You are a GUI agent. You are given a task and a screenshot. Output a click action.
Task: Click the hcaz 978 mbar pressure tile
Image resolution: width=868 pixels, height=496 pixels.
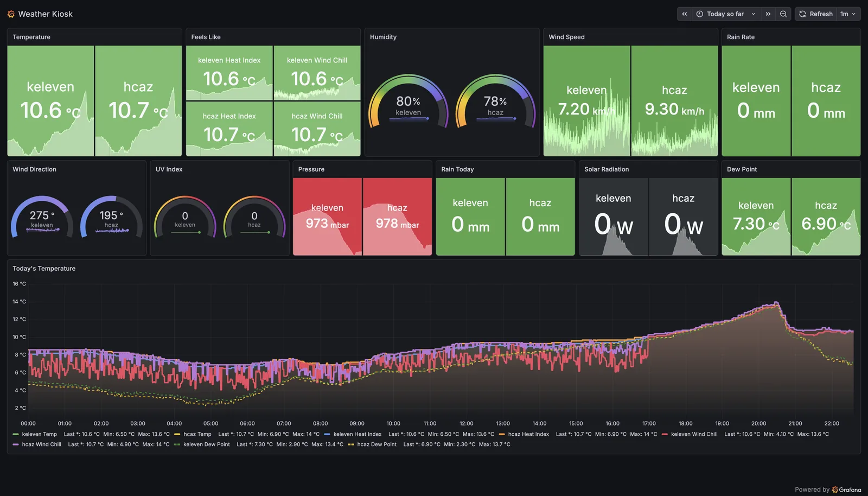397,217
